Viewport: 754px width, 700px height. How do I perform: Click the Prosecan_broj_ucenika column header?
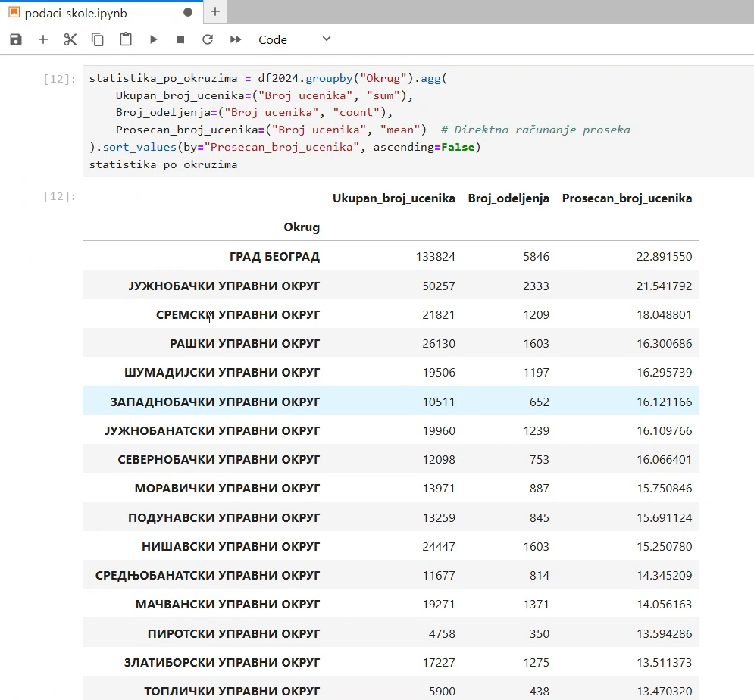pyautogui.click(x=627, y=198)
